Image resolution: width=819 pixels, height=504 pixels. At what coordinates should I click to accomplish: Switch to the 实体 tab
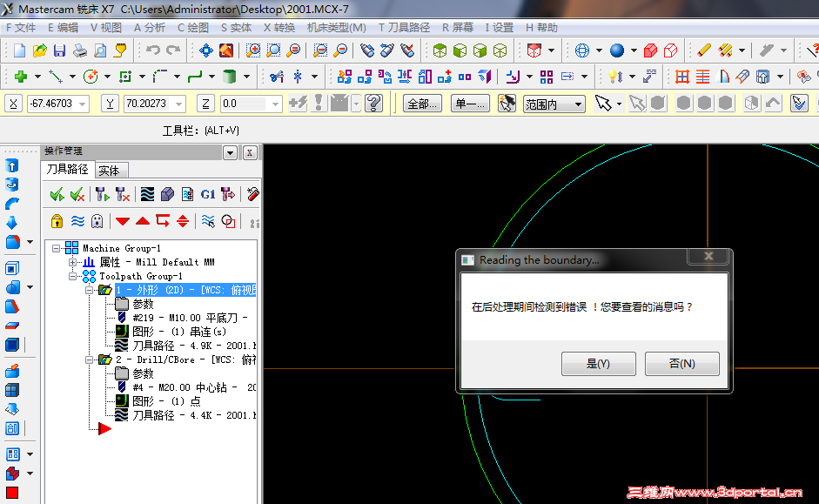(109, 171)
